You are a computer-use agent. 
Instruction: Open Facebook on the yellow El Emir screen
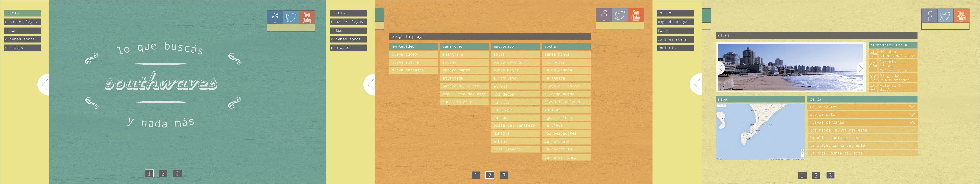(x=929, y=16)
